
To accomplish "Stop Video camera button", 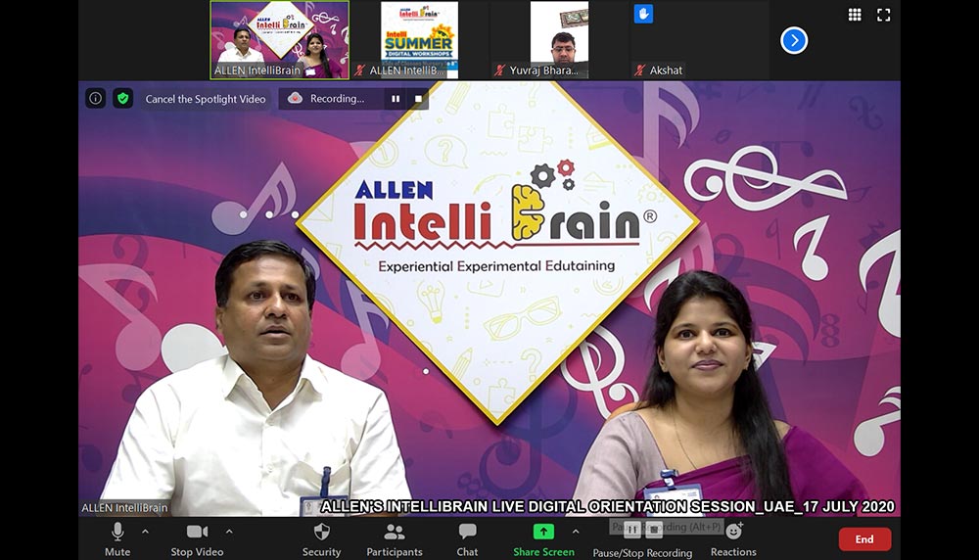I will 197,540.
